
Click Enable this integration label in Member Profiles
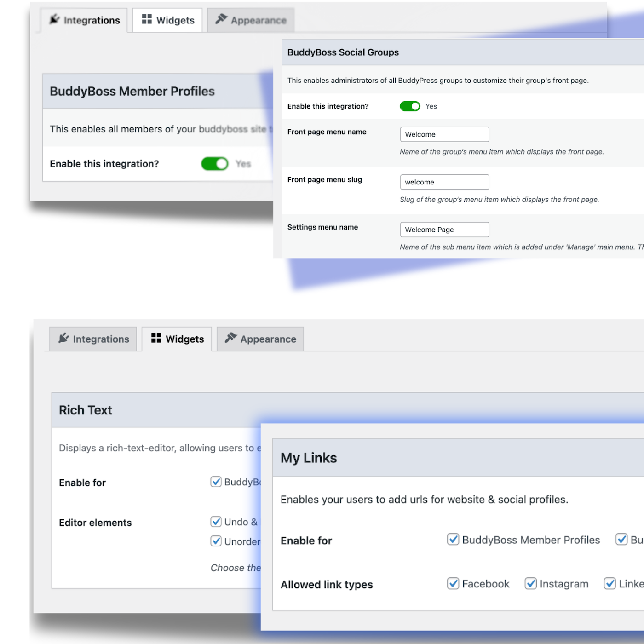(104, 164)
